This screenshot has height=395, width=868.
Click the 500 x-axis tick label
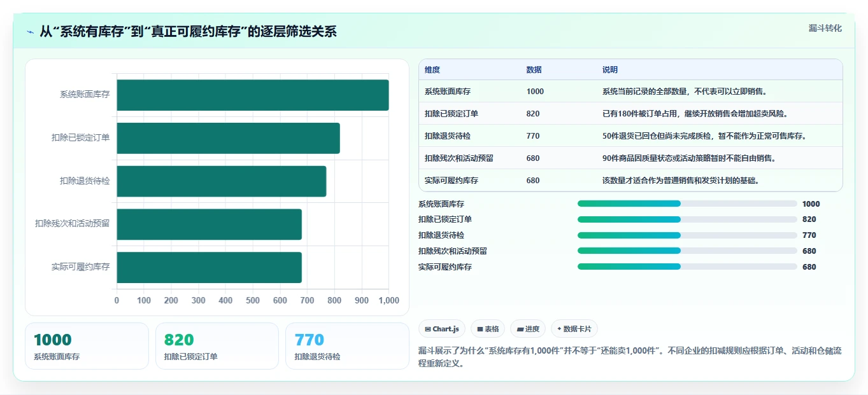tap(253, 300)
